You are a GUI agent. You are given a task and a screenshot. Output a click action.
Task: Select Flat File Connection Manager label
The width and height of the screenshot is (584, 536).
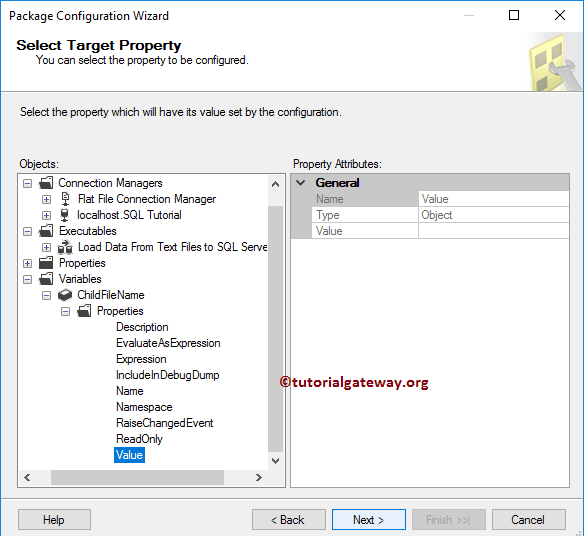pos(147,199)
